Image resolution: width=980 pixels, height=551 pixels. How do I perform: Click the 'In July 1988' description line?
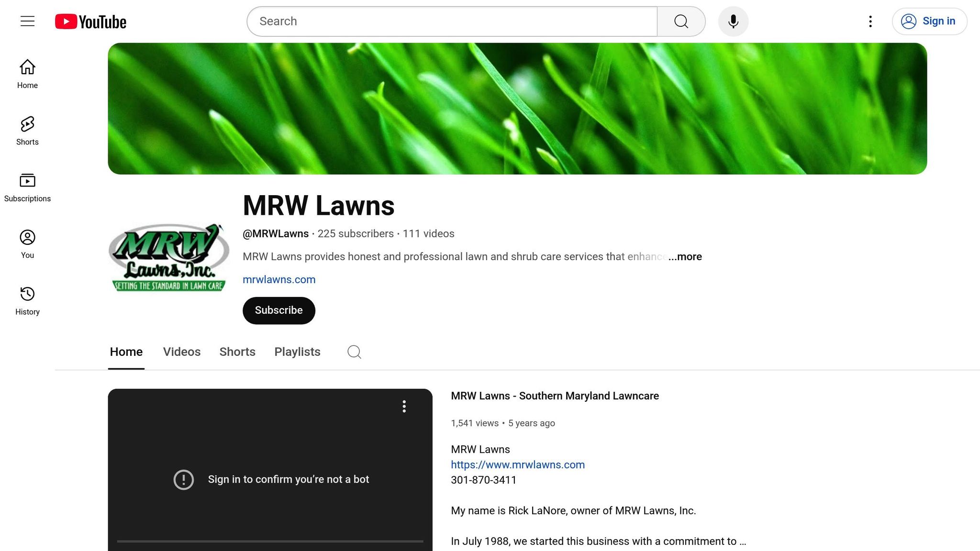[598, 541]
